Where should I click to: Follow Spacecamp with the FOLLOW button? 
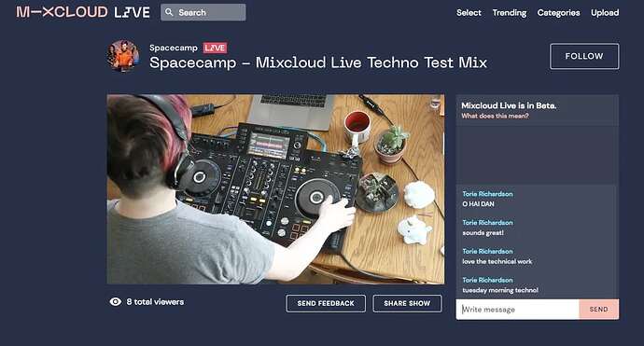point(584,56)
